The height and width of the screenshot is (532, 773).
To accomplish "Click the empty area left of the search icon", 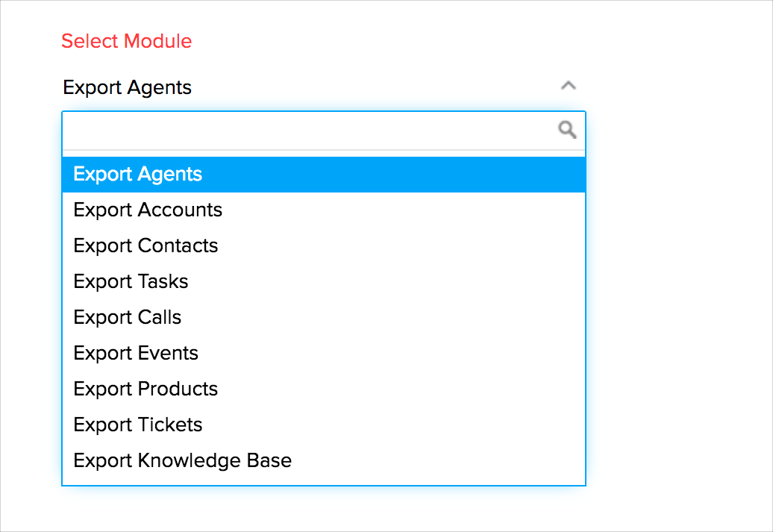I will pos(310,131).
